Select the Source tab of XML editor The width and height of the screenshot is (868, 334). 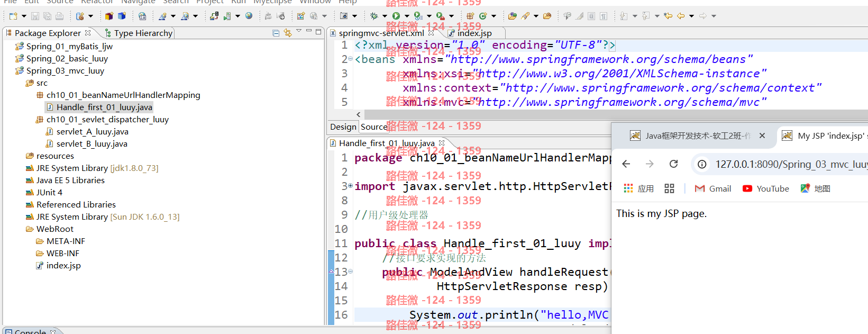pos(374,127)
